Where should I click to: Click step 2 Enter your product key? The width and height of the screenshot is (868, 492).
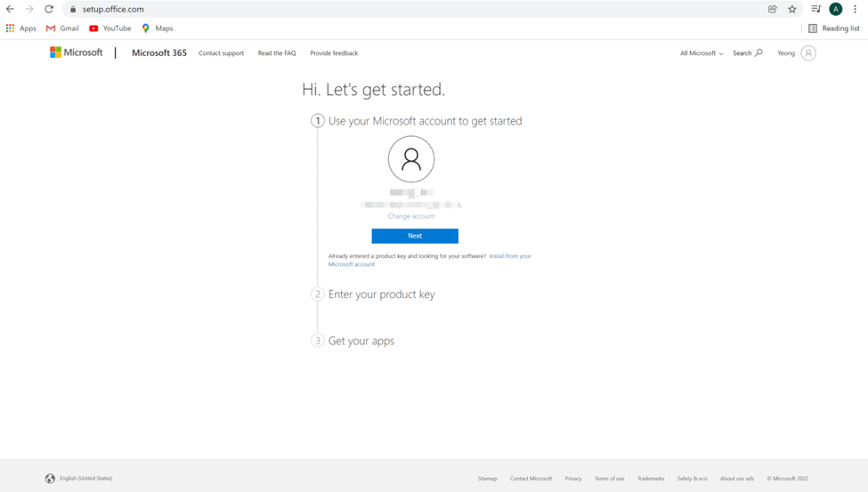(x=381, y=294)
